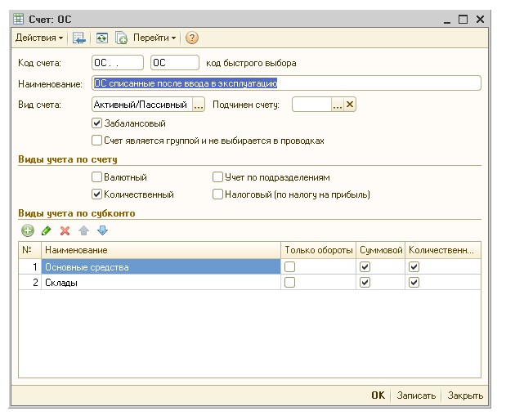Open the Подчинен счету selection button
The height and width of the screenshot is (420, 506).
pos(337,105)
